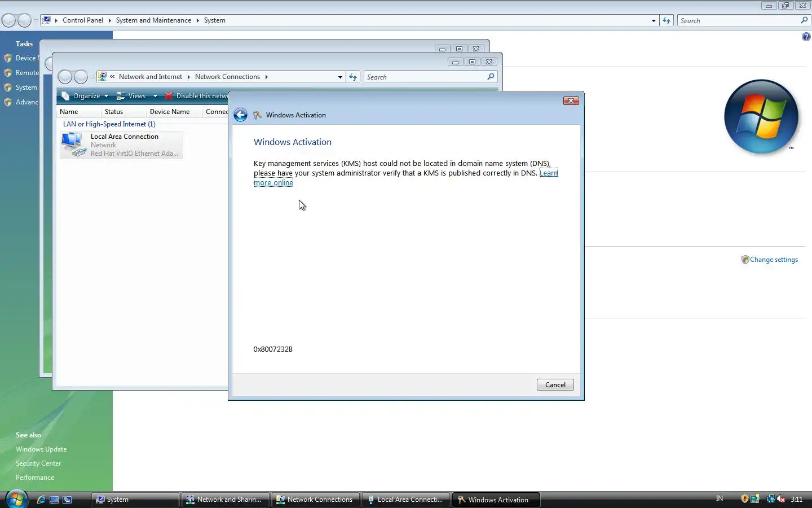Close the Windows Activation dialog
Image resolution: width=812 pixels, height=508 pixels.
(571, 100)
